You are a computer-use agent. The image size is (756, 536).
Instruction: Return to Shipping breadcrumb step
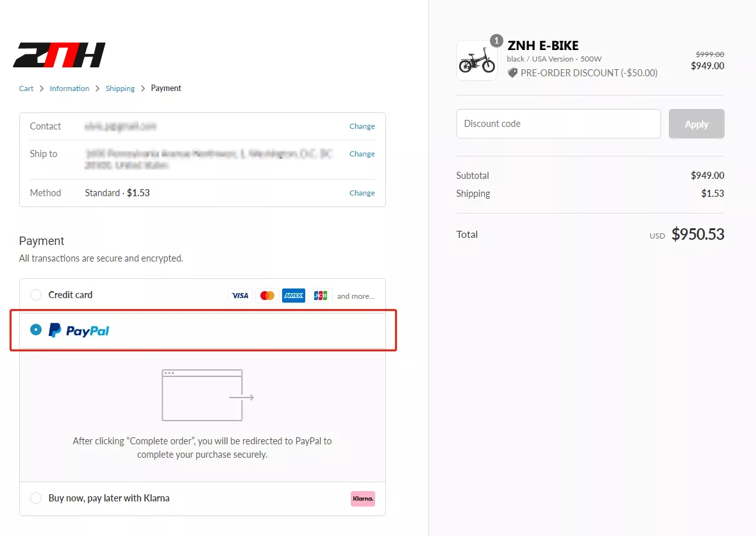121,88
